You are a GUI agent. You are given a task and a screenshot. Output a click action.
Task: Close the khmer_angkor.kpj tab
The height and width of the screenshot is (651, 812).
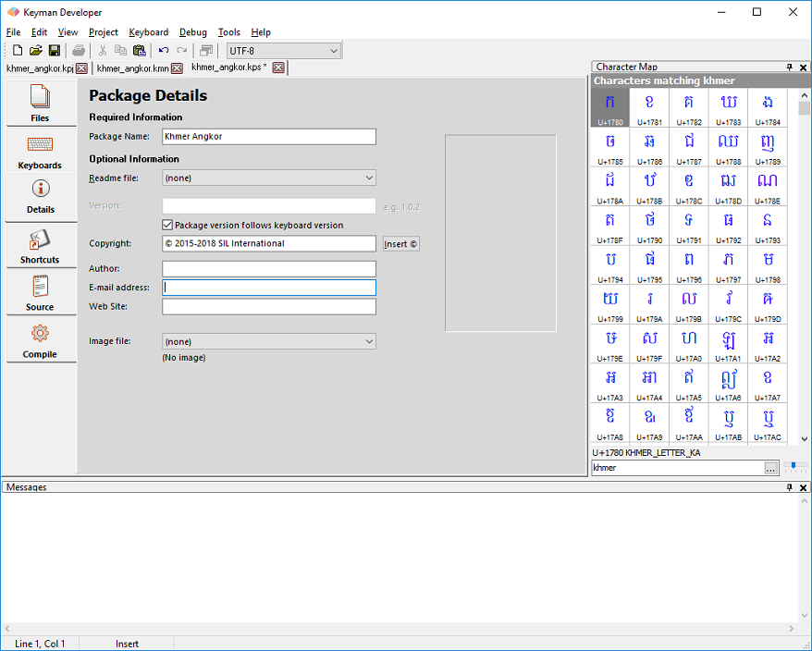(81, 68)
